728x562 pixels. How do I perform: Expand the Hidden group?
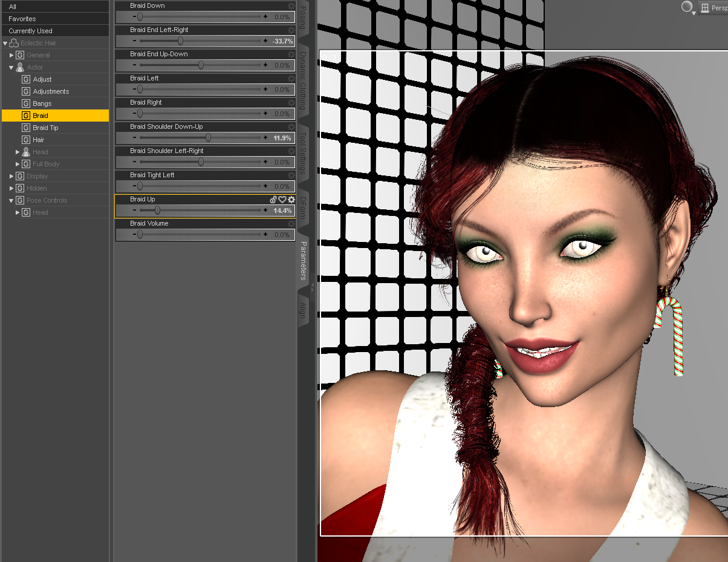(x=11, y=188)
